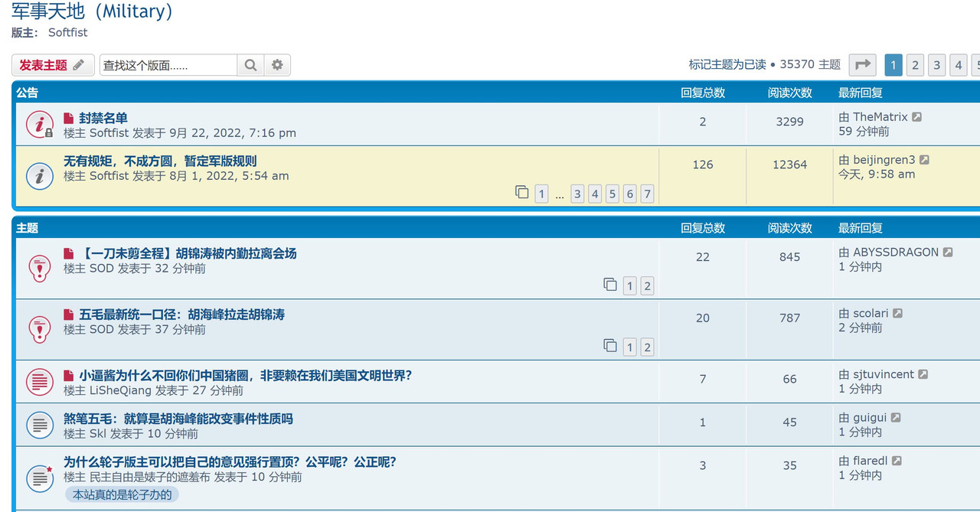
Task: Open TheMatrix user profile
Action: (x=880, y=117)
